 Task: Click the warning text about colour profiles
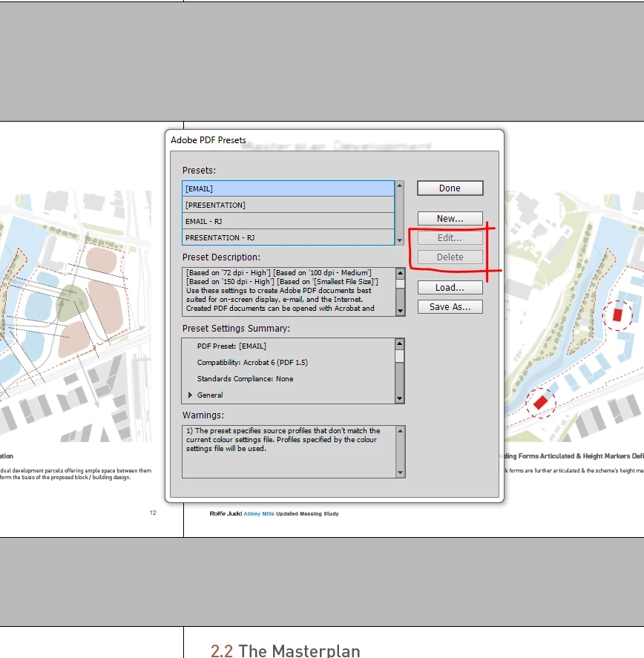[x=283, y=440]
